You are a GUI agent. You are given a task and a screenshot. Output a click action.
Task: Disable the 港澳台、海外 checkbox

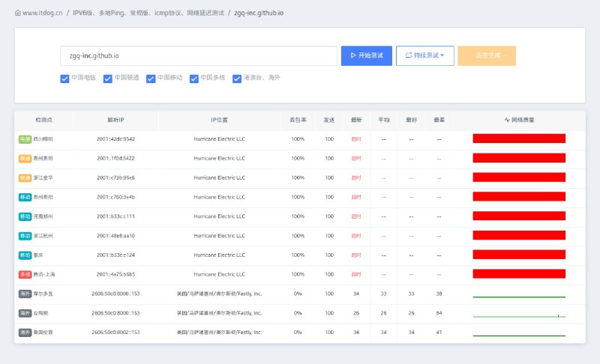(237, 78)
